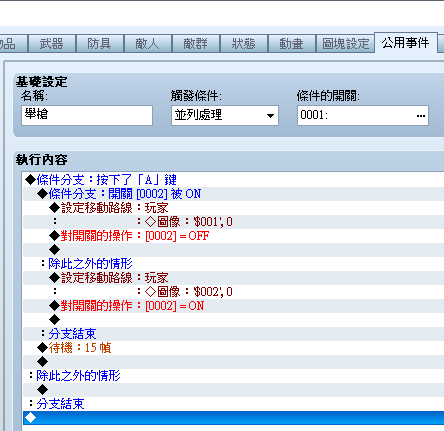Select the blank command line after 待機：15 幀
This screenshot has height=431, width=444.
coord(233,362)
